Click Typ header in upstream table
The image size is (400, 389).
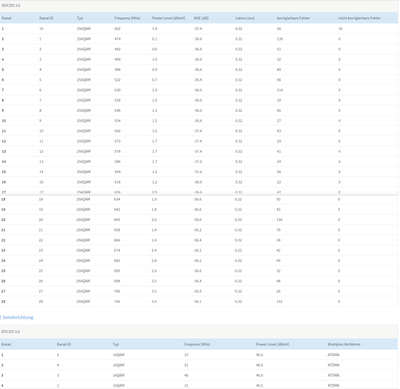coord(116,344)
